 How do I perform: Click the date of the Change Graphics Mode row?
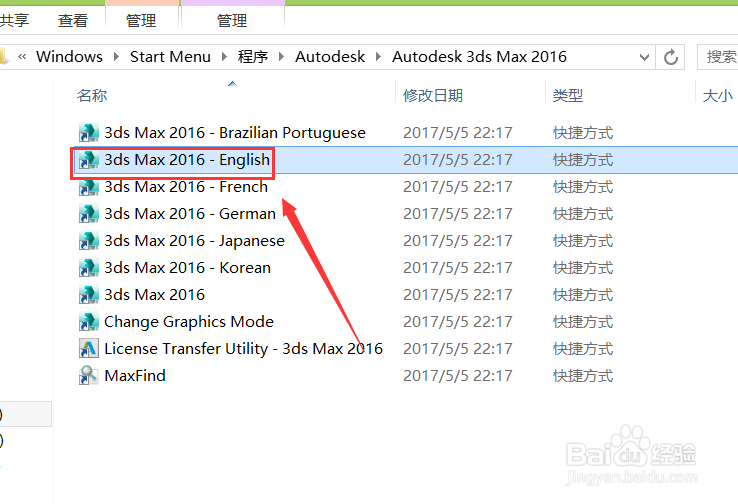coord(457,322)
